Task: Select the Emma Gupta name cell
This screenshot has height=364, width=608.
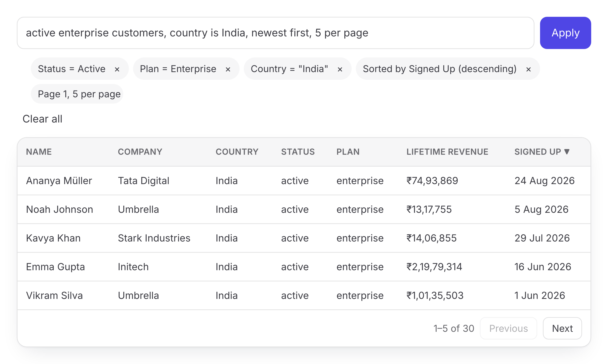Action: click(x=56, y=267)
